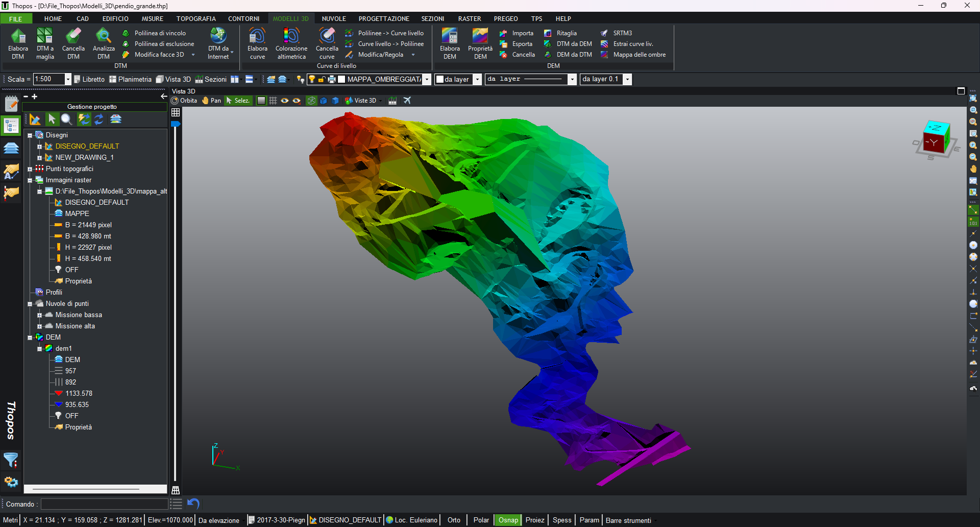Click Polilinea di vincolo command
This screenshot has height=527, width=980.
tap(155, 33)
